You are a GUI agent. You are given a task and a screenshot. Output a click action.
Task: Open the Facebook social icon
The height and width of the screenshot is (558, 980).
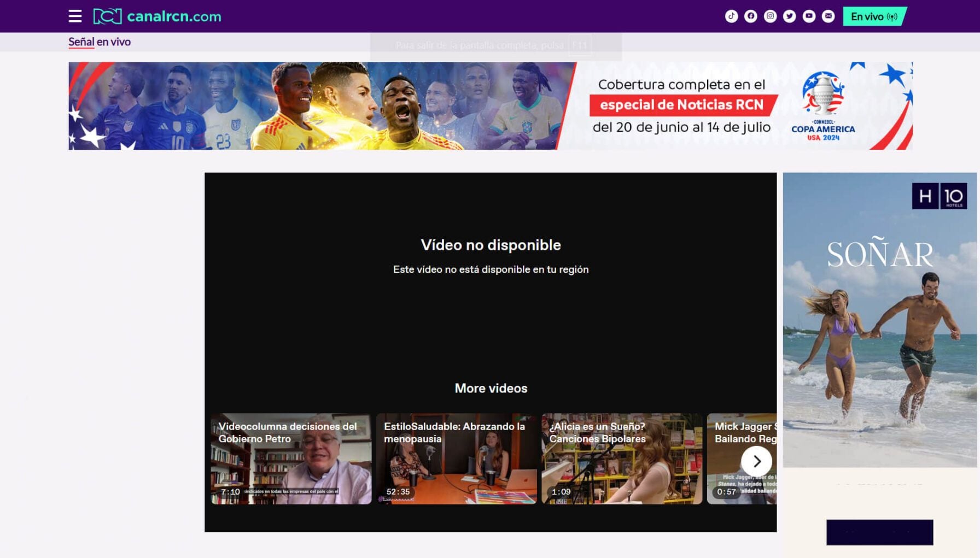coord(751,16)
